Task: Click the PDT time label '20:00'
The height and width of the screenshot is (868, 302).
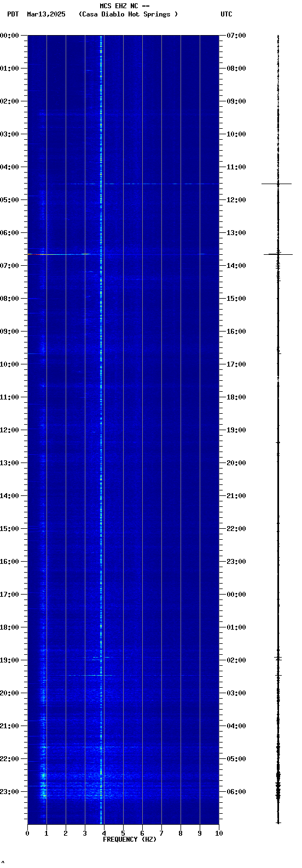Action: coord(9,693)
